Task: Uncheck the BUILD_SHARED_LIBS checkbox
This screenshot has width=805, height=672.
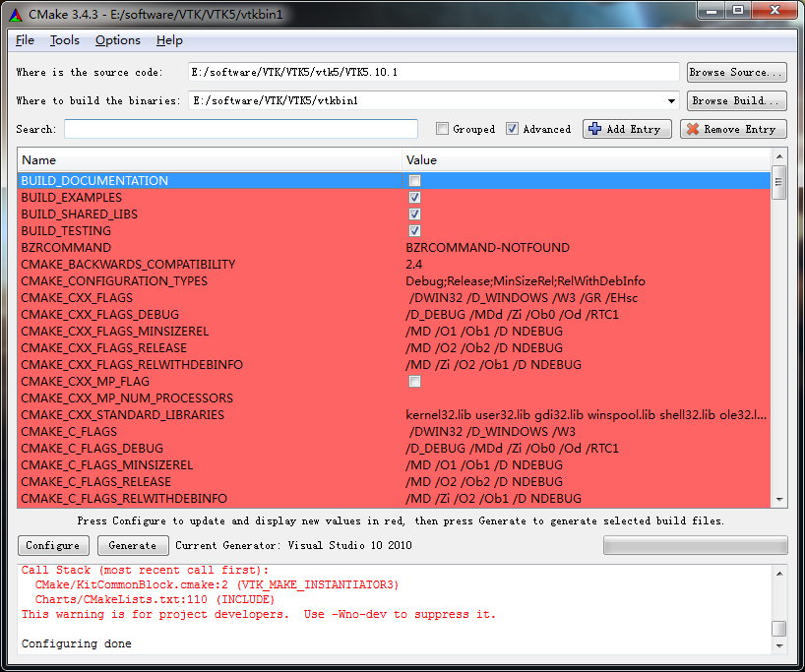Action: tap(414, 214)
